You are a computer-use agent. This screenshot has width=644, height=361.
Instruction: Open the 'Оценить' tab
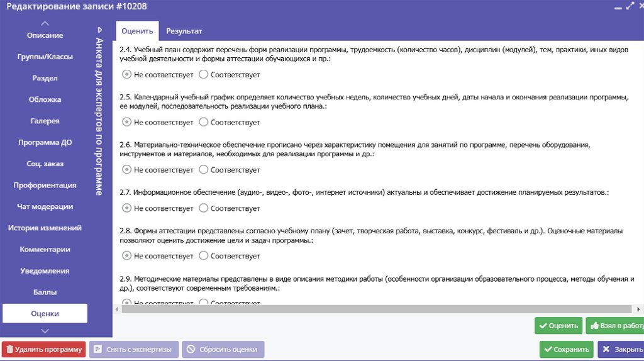(x=137, y=31)
